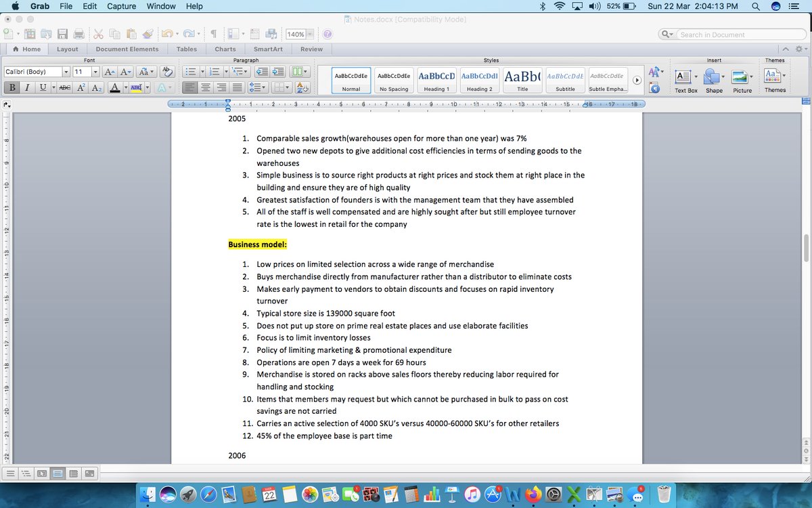Image resolution: width=812 pixels, height=508 pixels.
Task: Open the Charts tab
Action: pos(225,49)
